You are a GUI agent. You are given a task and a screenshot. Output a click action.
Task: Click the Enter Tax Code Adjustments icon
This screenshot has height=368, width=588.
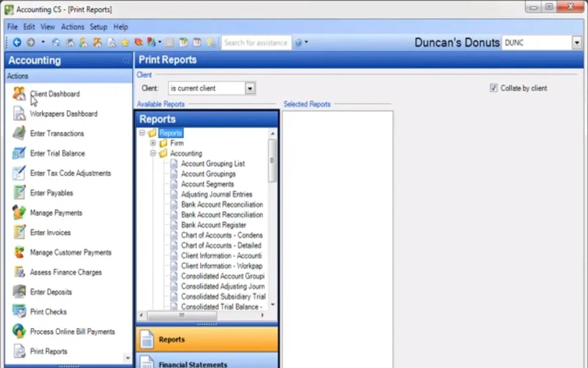pyautogui.click(x=19, y=173)
